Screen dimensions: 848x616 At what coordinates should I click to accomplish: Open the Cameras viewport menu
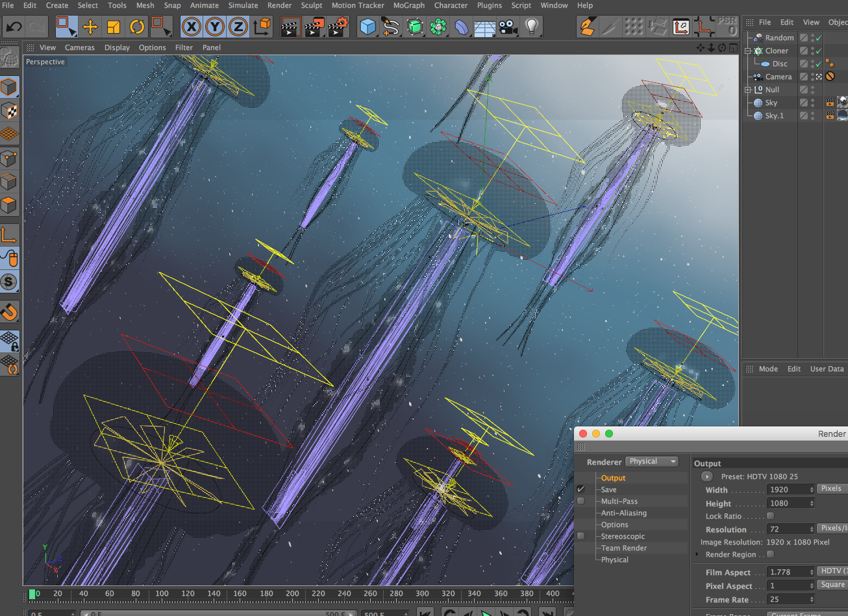pyautogui.click(x=79, y=47)
